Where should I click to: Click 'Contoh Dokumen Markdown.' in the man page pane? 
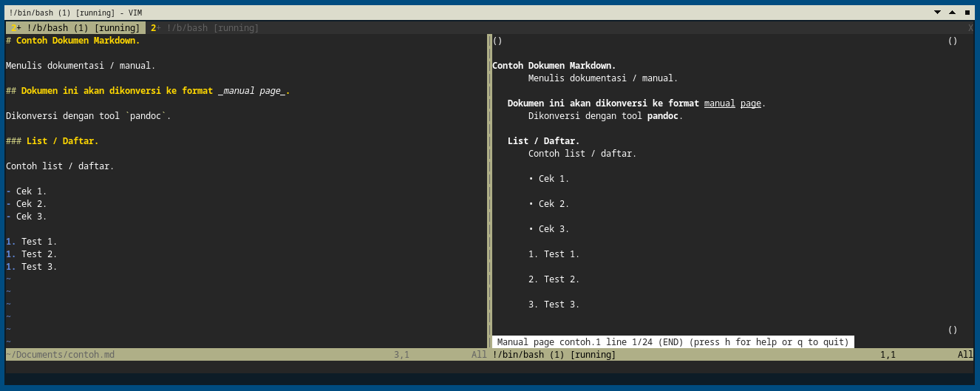554,66
